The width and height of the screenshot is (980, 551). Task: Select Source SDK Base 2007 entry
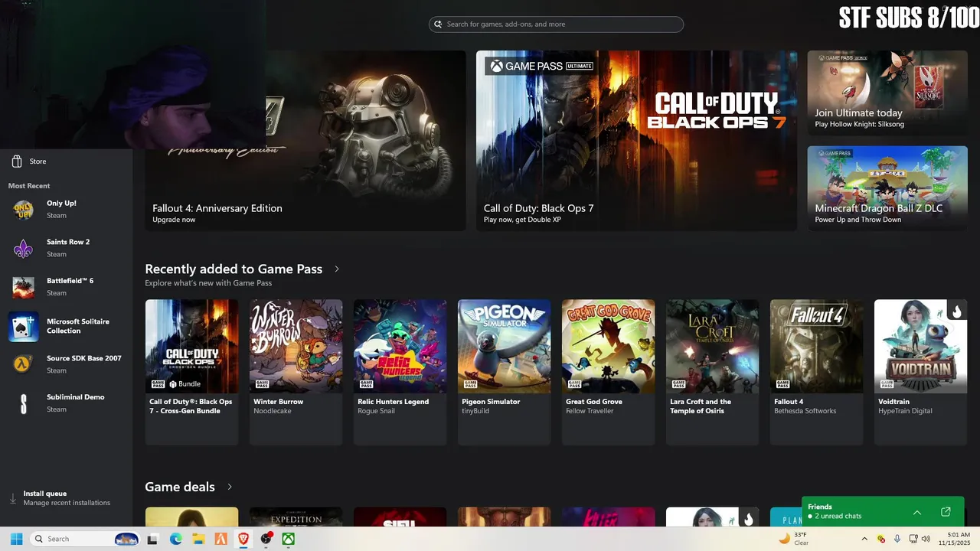tap(67, 364)
